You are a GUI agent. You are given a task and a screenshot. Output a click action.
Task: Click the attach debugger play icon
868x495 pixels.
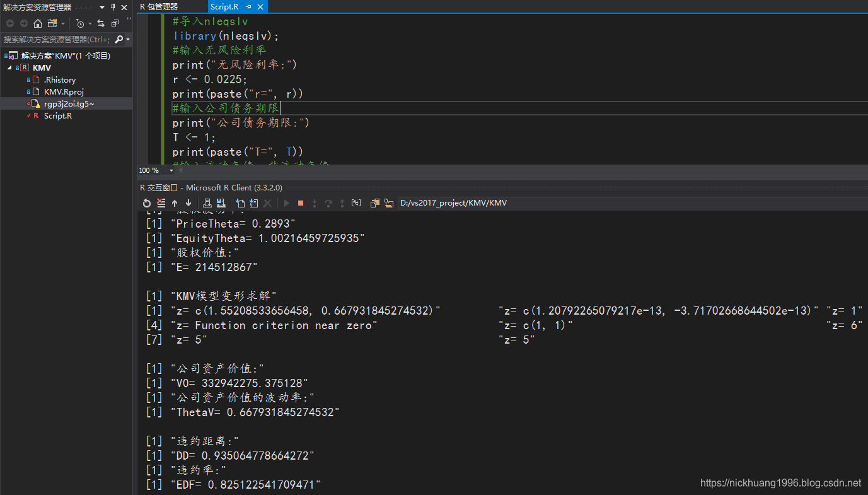pyautogui.click(x=287, y=203)
